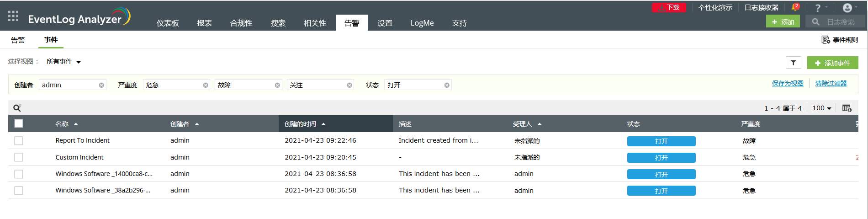Expand the 所有事件 view dropdown
Viewport: 868px width, 219px height.
coord(64,62)
